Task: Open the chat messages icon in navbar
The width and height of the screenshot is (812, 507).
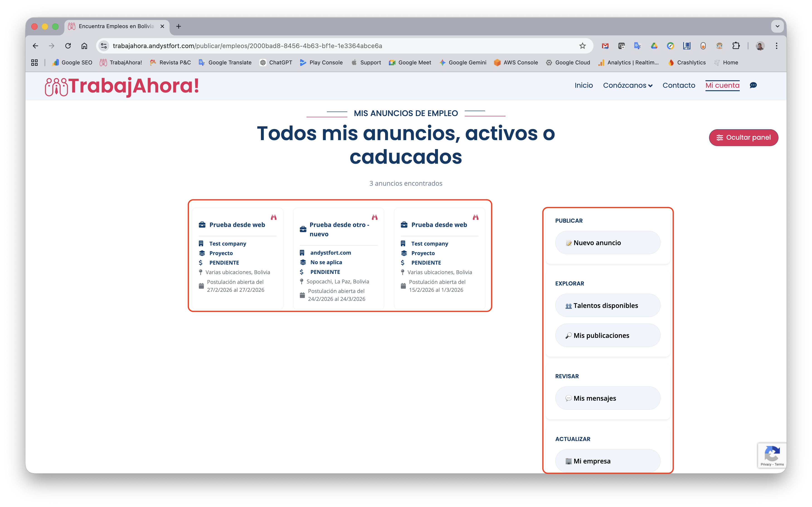Action: [753, 85]
